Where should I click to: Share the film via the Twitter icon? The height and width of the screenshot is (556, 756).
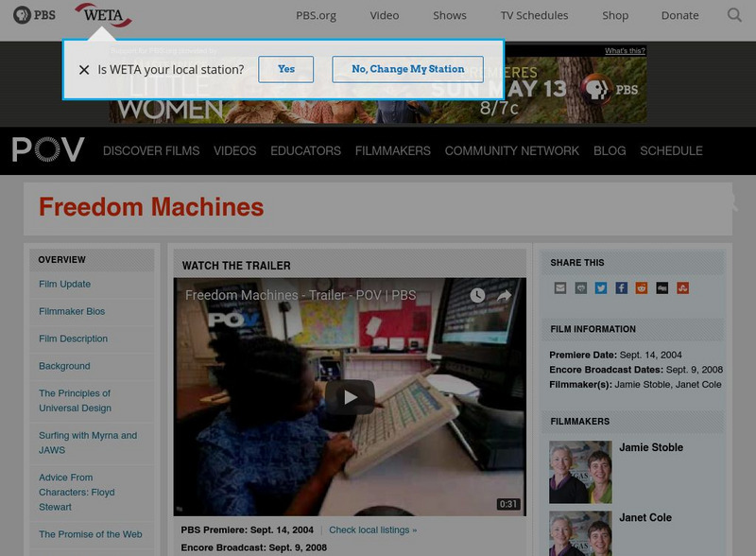tap(601, 287)
